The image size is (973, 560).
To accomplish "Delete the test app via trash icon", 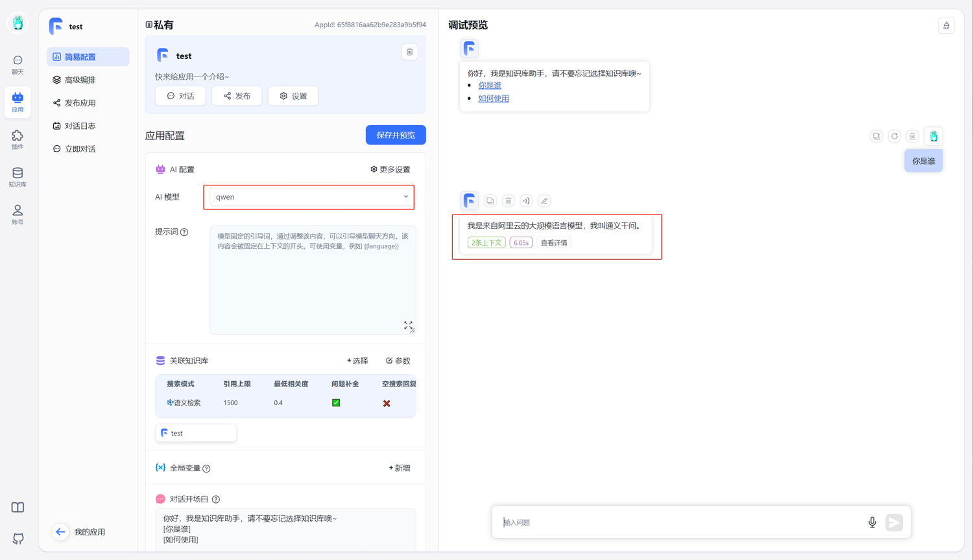I will [409, 52].
